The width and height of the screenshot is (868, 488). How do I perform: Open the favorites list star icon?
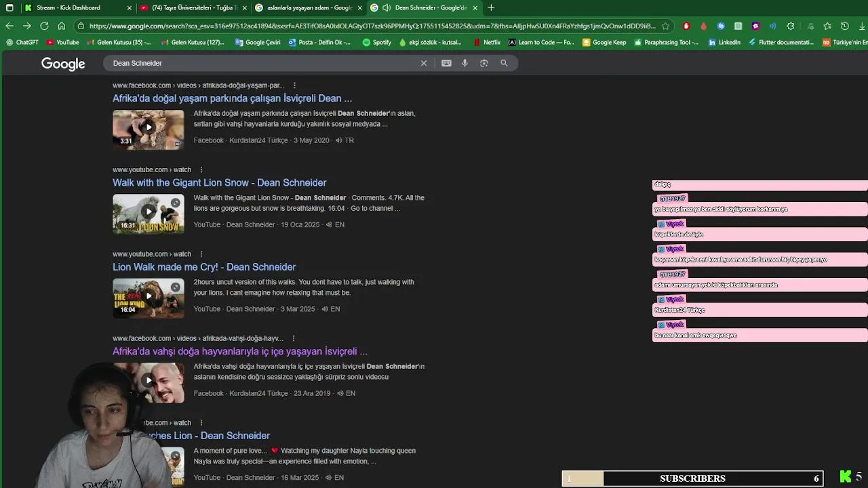click(x=827, y=26)
